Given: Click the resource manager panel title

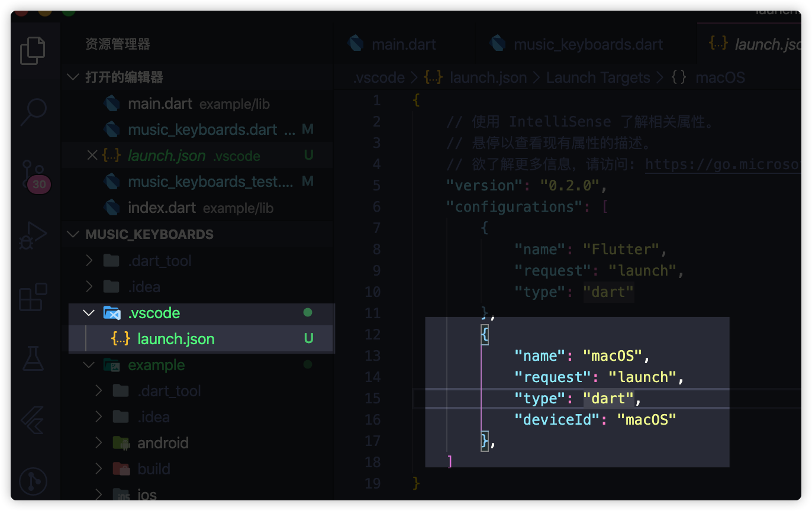Looking at the screenshot, I should [118, 44].
